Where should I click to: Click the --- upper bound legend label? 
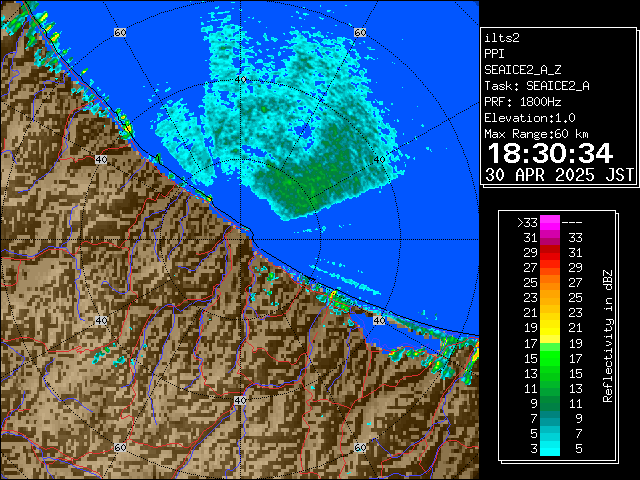572,223
